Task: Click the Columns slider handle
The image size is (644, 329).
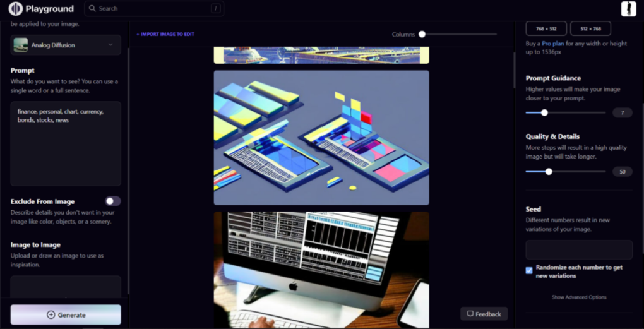Action: pyautogui.click(x=422, y=34)
